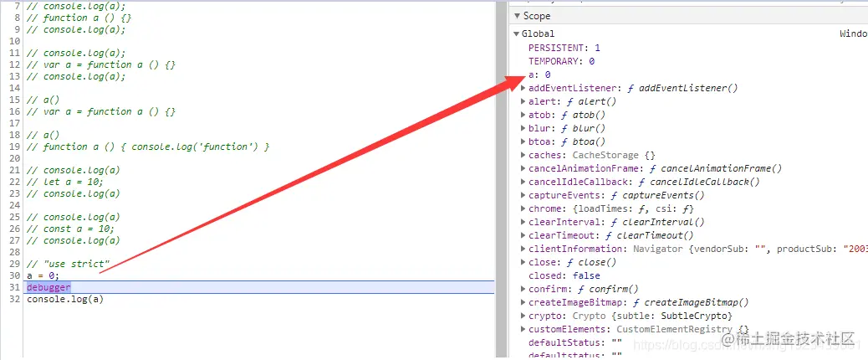Expand the cancelIdleCallback entry

(x=523, y=182)
